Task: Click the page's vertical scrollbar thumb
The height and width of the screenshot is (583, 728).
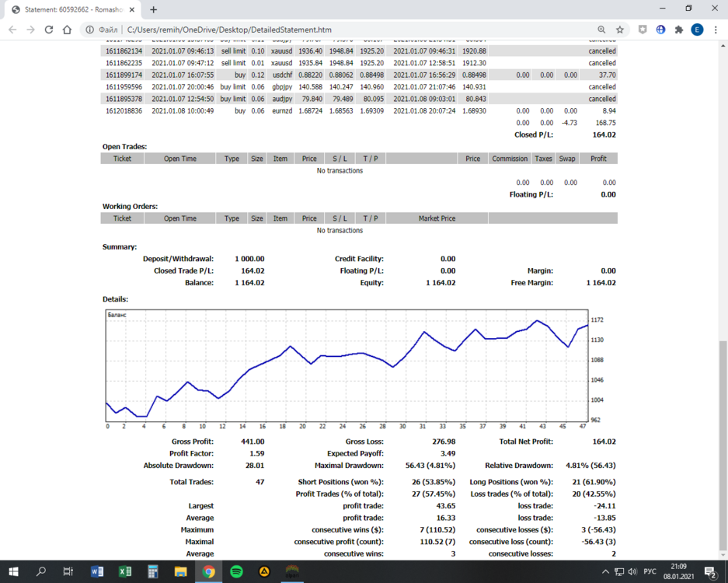Action: click(x=723, y=445)
